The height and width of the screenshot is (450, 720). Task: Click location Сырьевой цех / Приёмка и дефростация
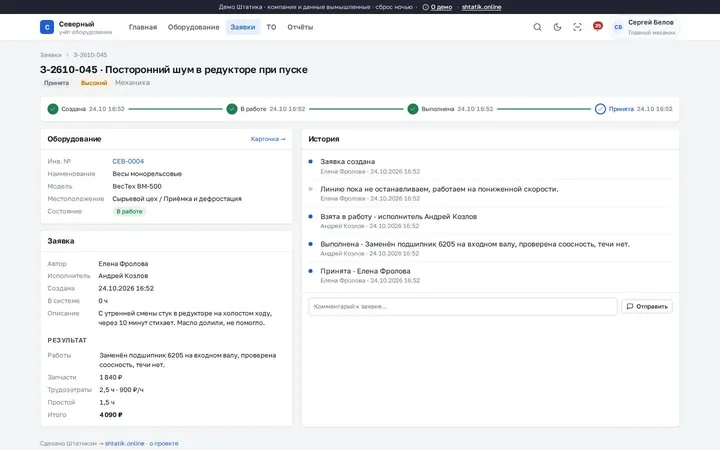pos(177,199)
